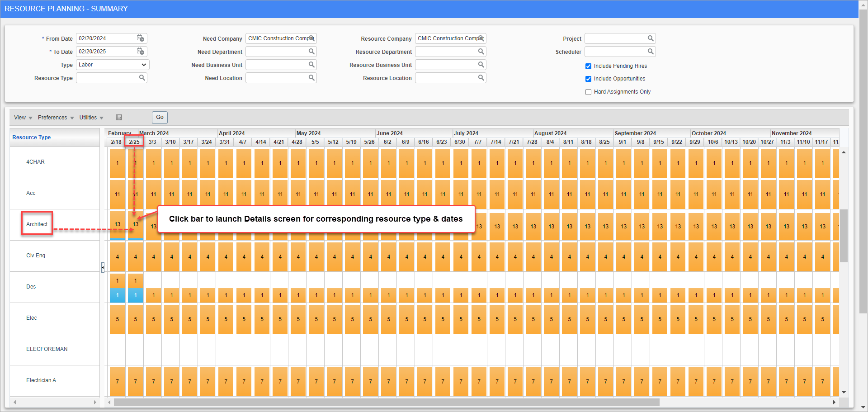
Task: Open Scheduler lookup search
Action: pos(651,52)
